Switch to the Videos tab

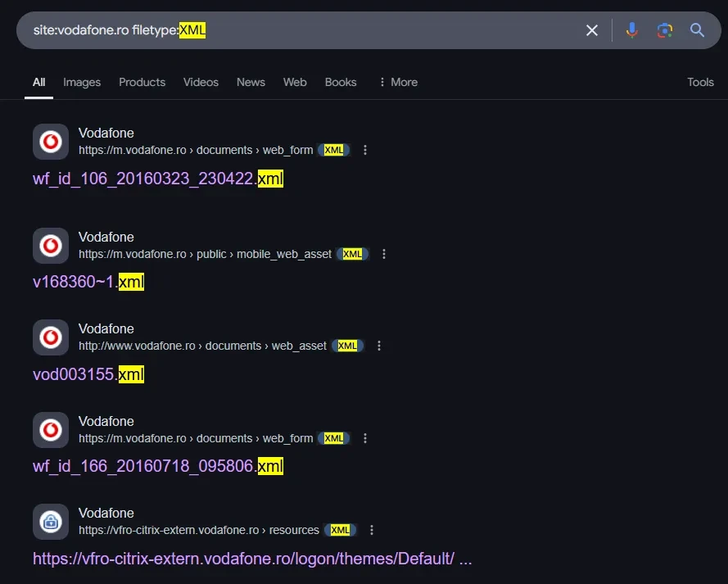[x=201, y=82]
